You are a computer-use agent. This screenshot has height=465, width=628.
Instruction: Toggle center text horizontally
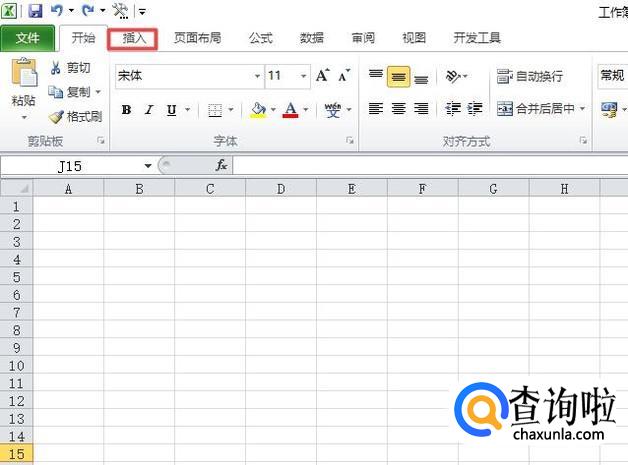pyautogui.click(x=399, y=109)
